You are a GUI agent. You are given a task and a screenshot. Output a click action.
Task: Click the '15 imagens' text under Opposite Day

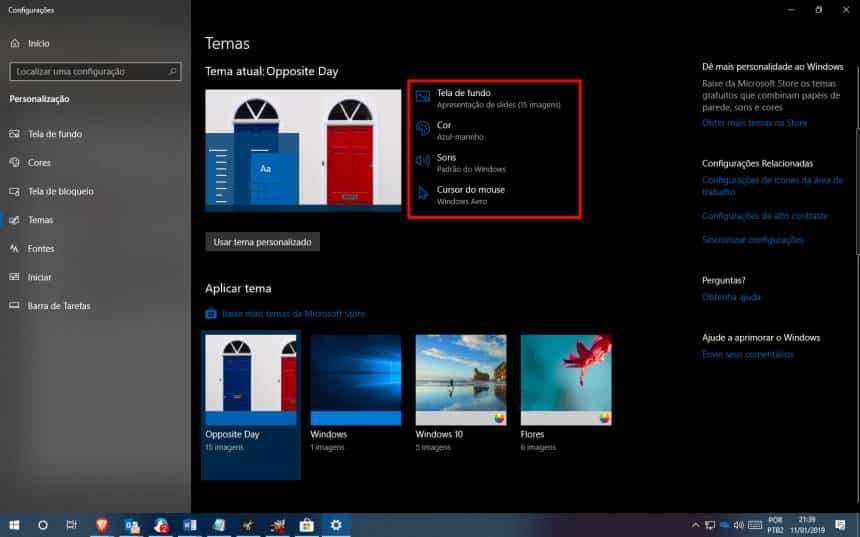click(224, 448)
